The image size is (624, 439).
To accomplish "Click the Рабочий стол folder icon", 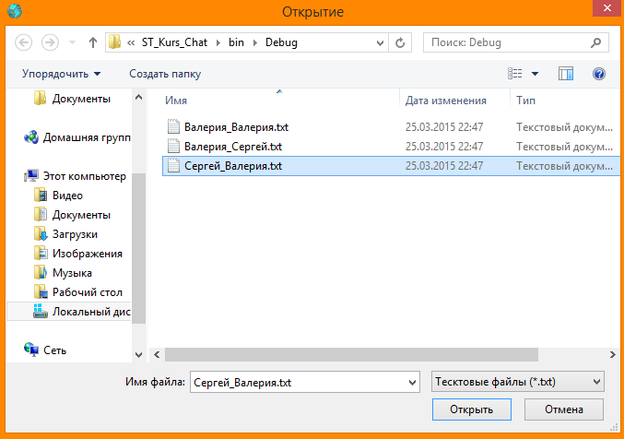I will (41, 292).
